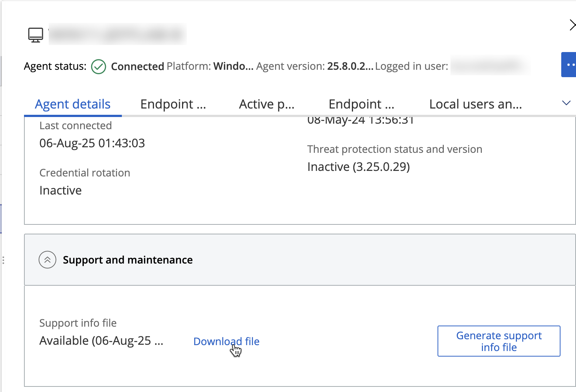
Task: Click the Agent version 25.8.0.2... text
Action: [315, 66]
